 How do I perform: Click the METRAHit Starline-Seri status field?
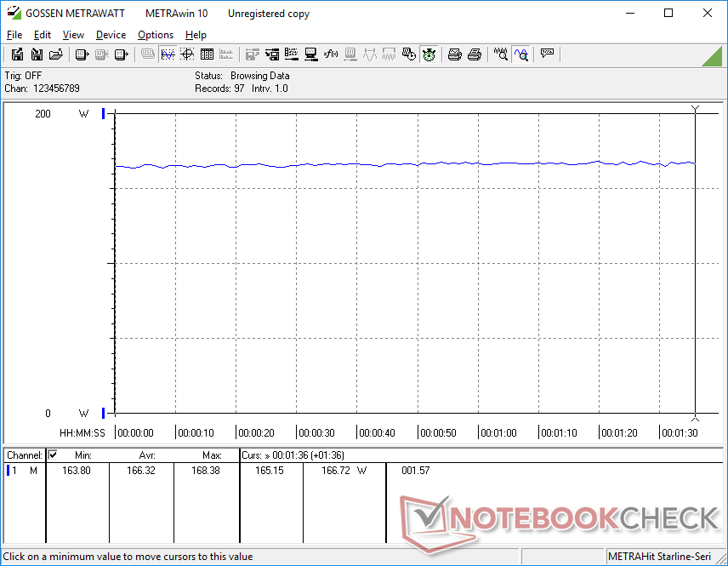tap(659, 557)
